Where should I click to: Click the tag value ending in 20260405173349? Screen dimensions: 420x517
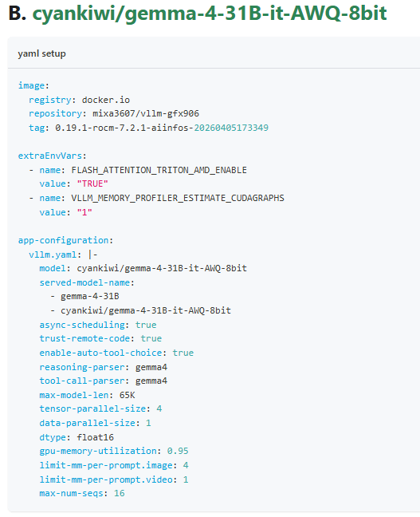click(162, 128)
